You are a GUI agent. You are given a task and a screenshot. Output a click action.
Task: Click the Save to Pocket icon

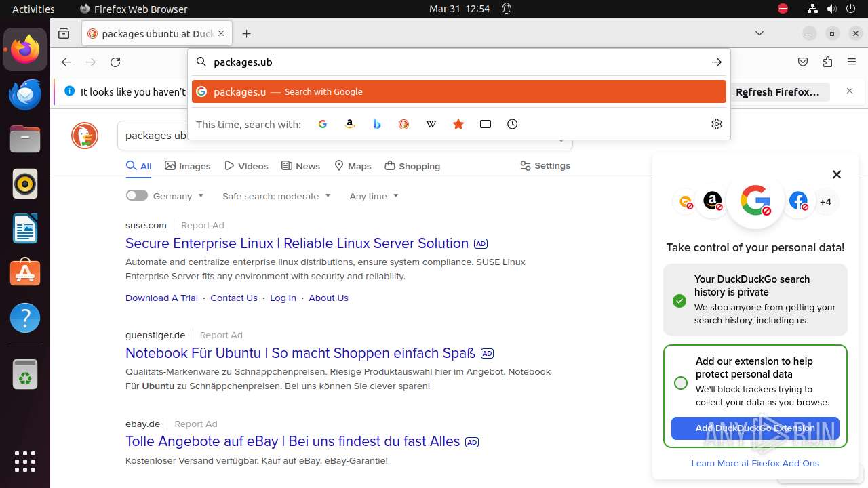click(x=803, y=62)
